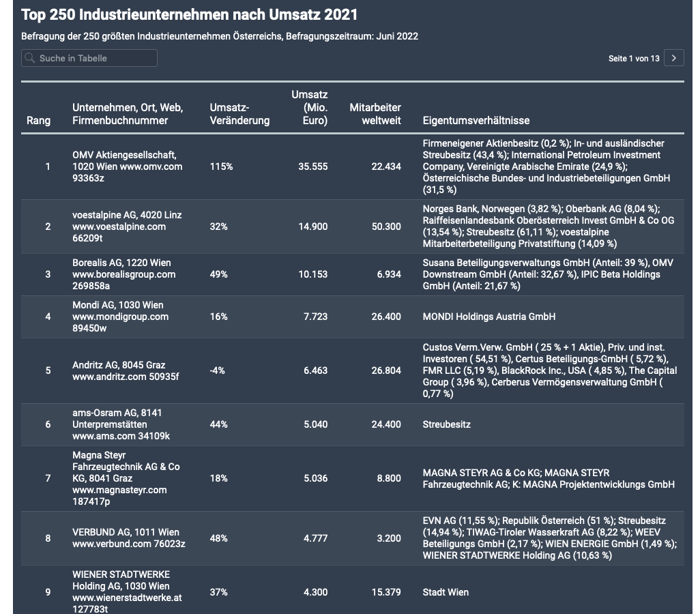Viewport: 700px width, 614px height.
Task: Click rank number 5 in Andritz row
Action: 48,370
